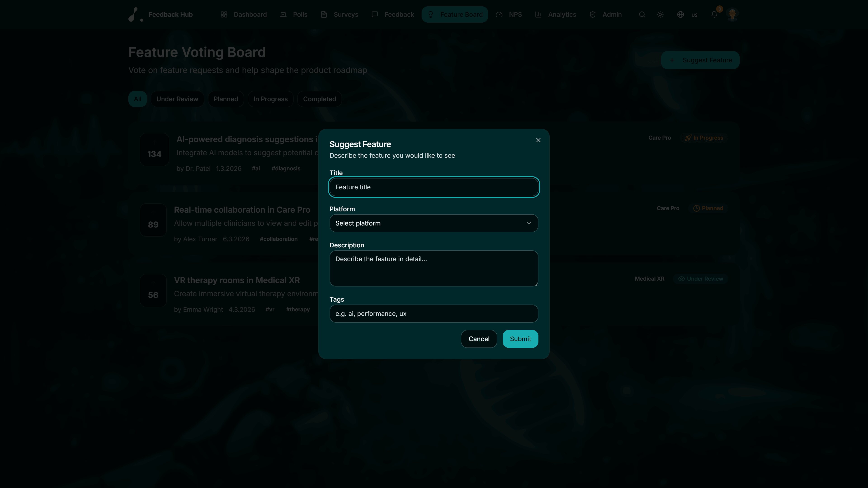This screenshot has width=868, height=488.
Task: Open the Admin section
Action: click(606, 14)
